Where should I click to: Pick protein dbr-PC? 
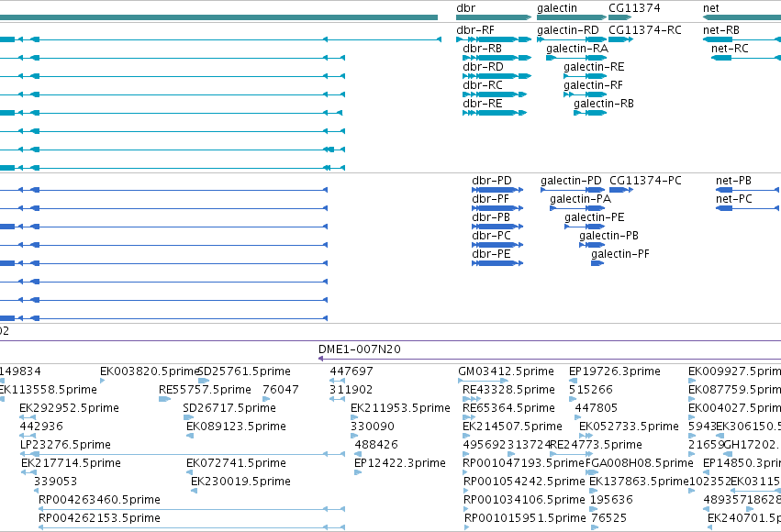(x=491, y=236)
